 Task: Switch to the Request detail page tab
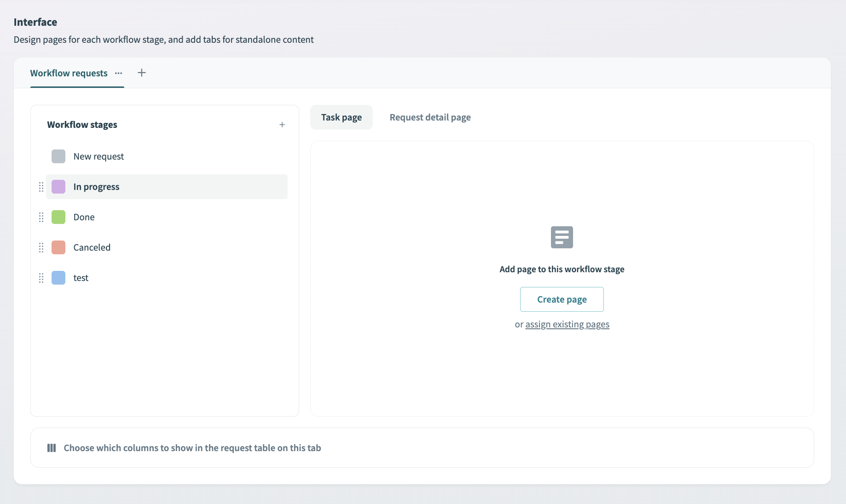click(429, 117)
